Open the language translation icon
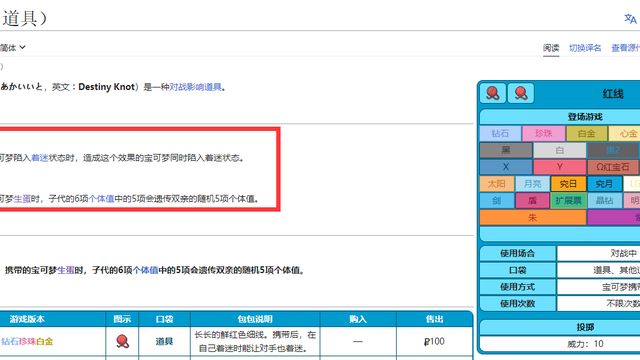640x360 pixels. click(630, 18)
